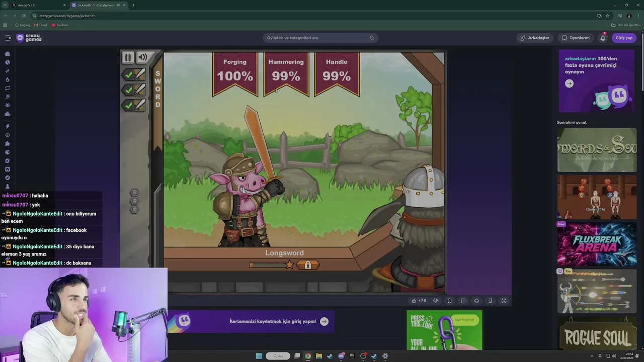644x362 pixels.
Task: Go to CrazyGames home logo
Action: pos(29,38)
